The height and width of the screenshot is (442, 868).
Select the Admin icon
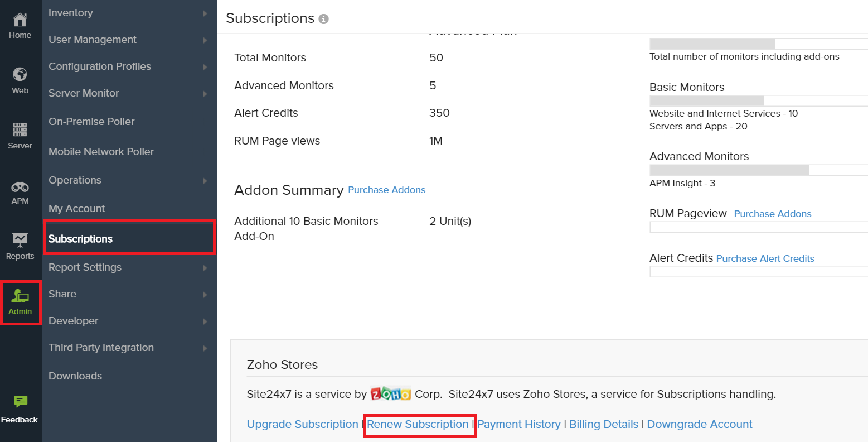coord(20,296)
